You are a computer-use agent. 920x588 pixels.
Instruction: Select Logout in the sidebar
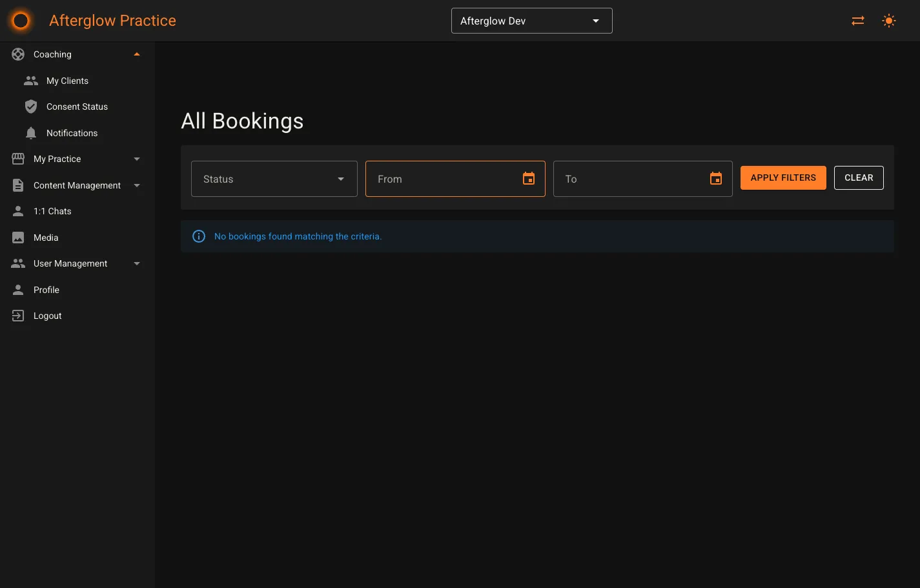point(47,316)
